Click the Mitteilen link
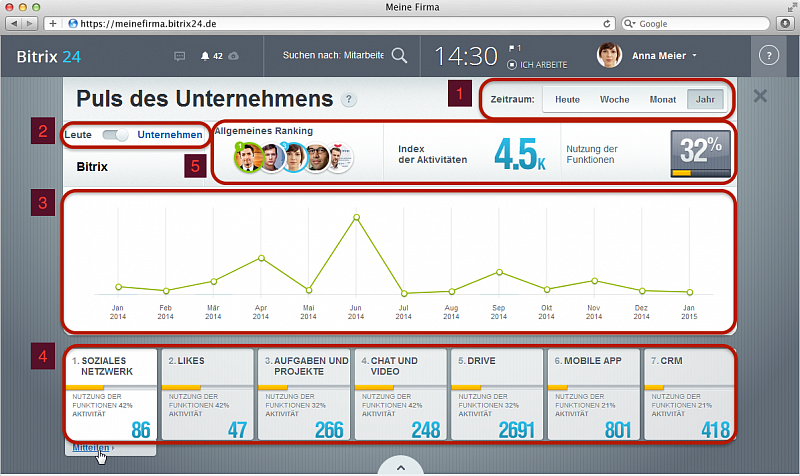The height and width of the screenshot is (476, 800). coord(91,447)
